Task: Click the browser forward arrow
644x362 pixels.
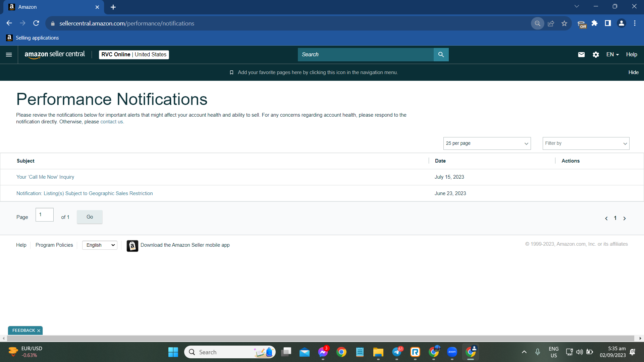Action: click(x=22, y=23)
